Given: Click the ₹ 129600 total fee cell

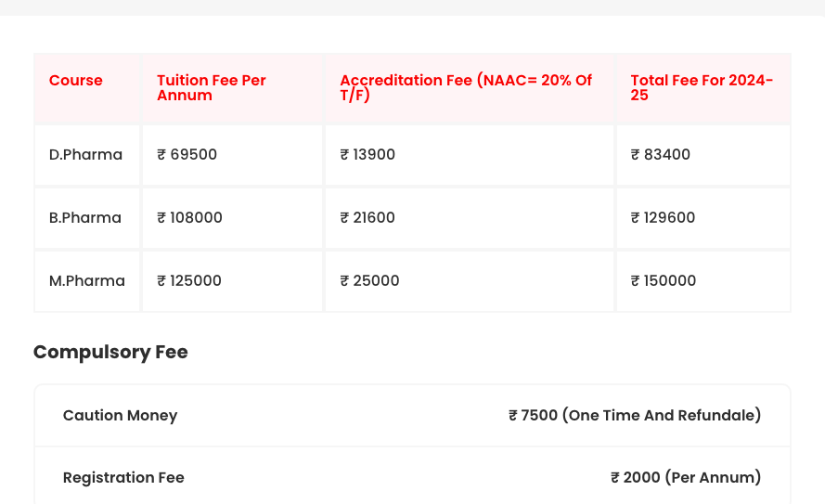Looking at the screenshot, I should point(663,218).
